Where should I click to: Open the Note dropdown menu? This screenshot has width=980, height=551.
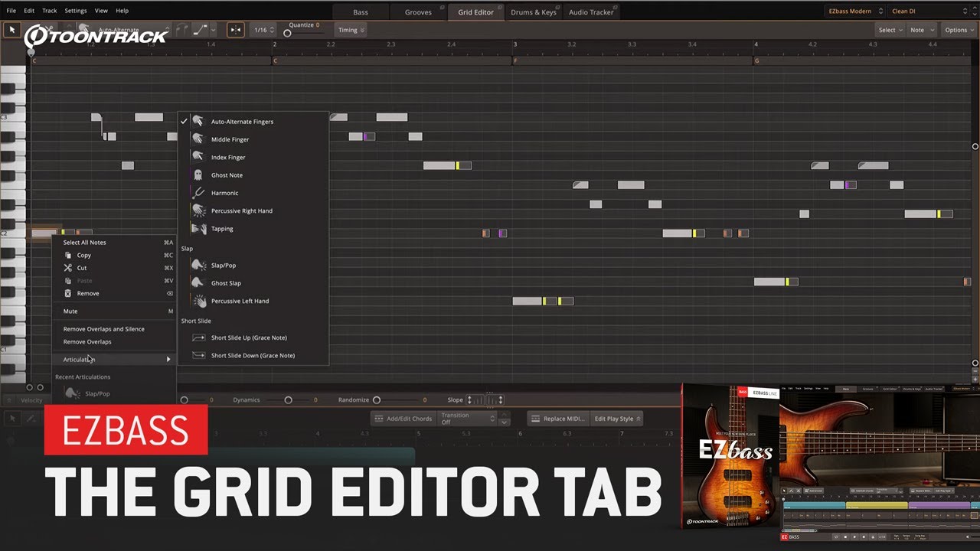[x=921, y=30]
